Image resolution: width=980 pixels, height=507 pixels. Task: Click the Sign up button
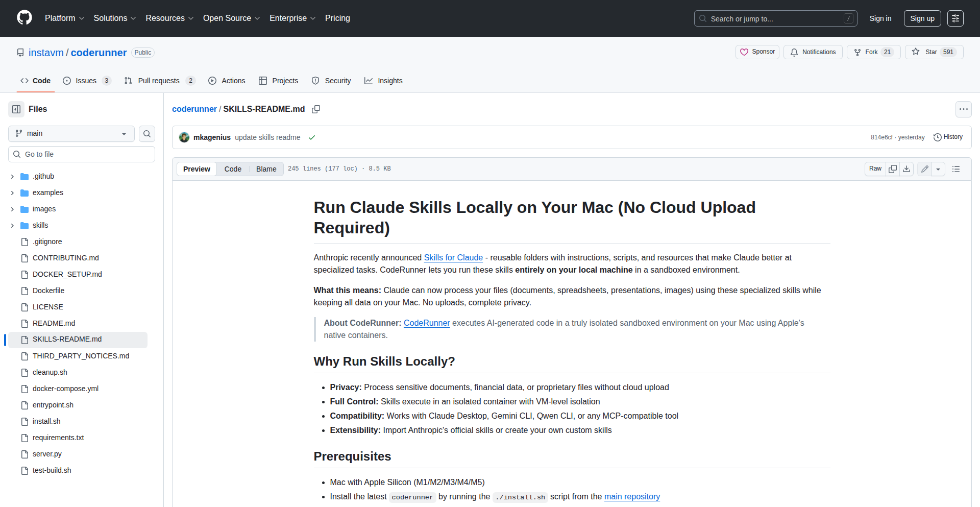(x=922, y=18)
